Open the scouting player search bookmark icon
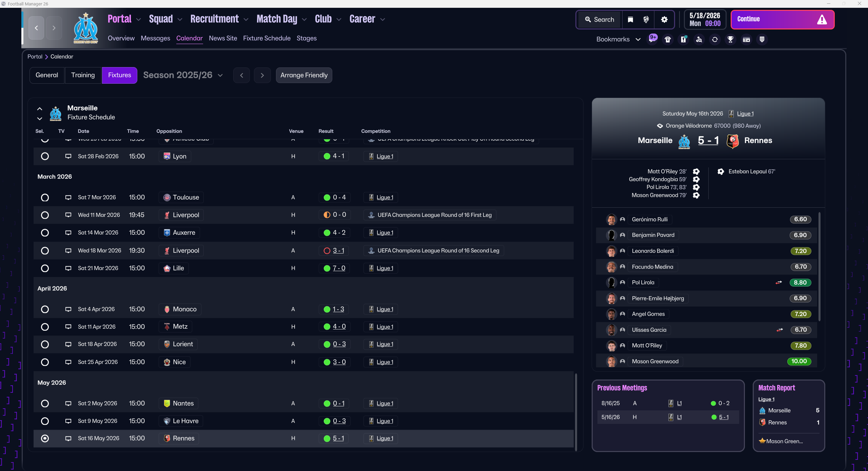 click(x=699, y=40)
